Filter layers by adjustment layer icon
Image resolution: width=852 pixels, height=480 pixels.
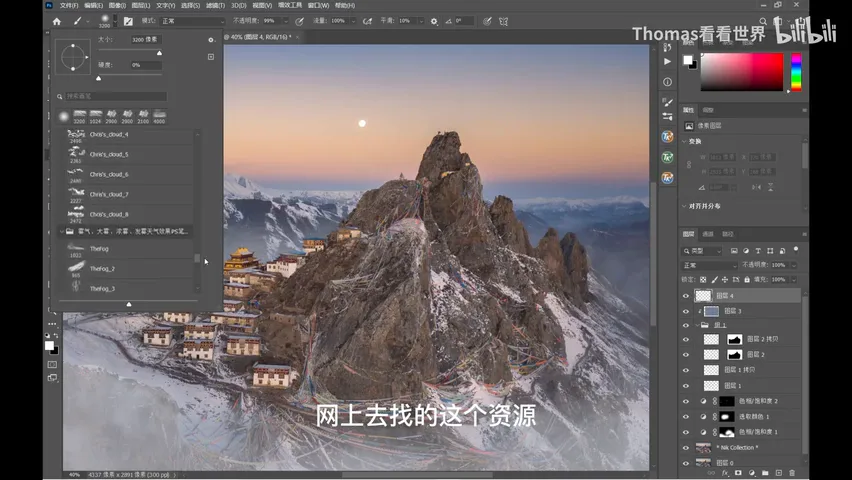click(x=746, y=251)
